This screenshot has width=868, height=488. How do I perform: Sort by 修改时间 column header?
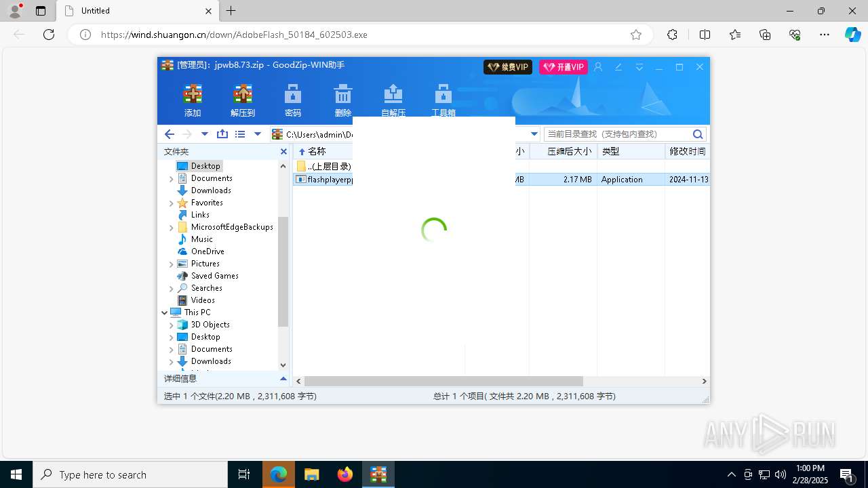pyautogui.click(x=688, y=152)
